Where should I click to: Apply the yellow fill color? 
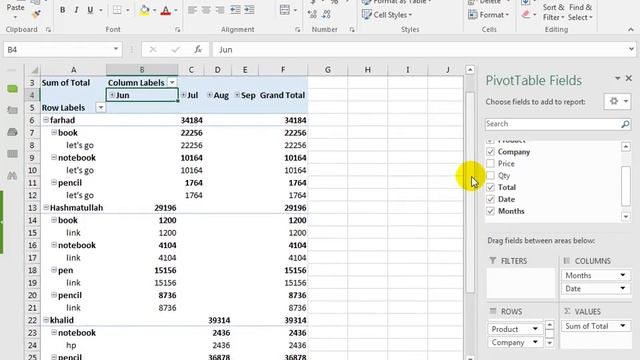(144, 10)
